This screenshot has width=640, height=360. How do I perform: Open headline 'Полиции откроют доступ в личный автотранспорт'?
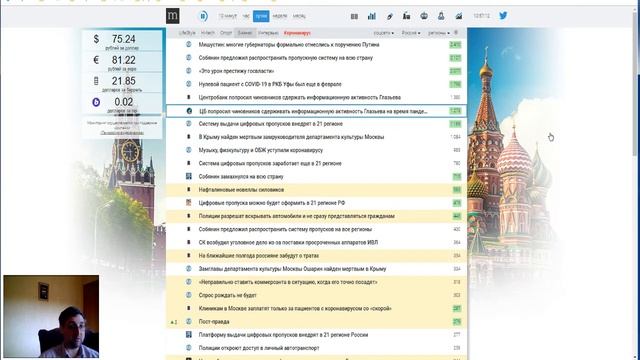(259, 348)
